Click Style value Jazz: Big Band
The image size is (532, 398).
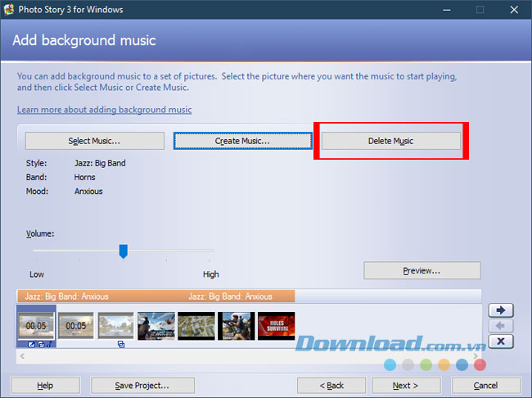100,163
